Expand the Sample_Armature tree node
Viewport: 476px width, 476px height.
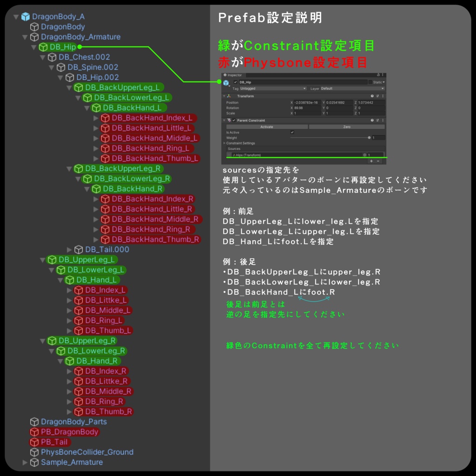[x=25, y=463]
